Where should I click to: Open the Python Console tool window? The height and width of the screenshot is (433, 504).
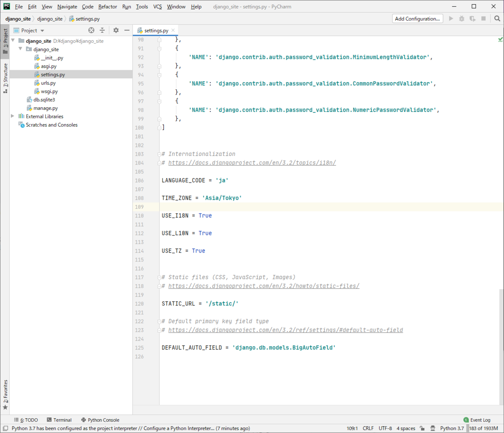100,420
